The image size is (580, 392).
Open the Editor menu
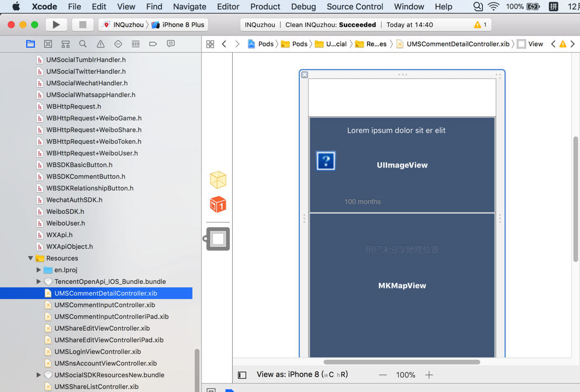pyautogui.click(x=228, y=6)
